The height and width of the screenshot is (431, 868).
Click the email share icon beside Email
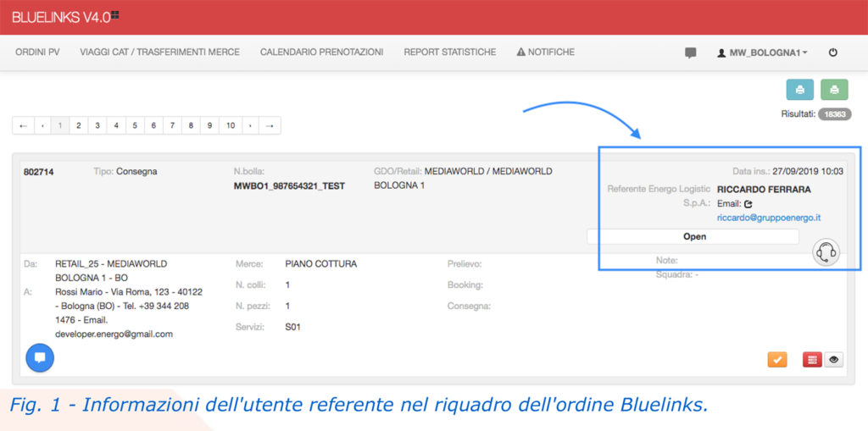[748, 204]
